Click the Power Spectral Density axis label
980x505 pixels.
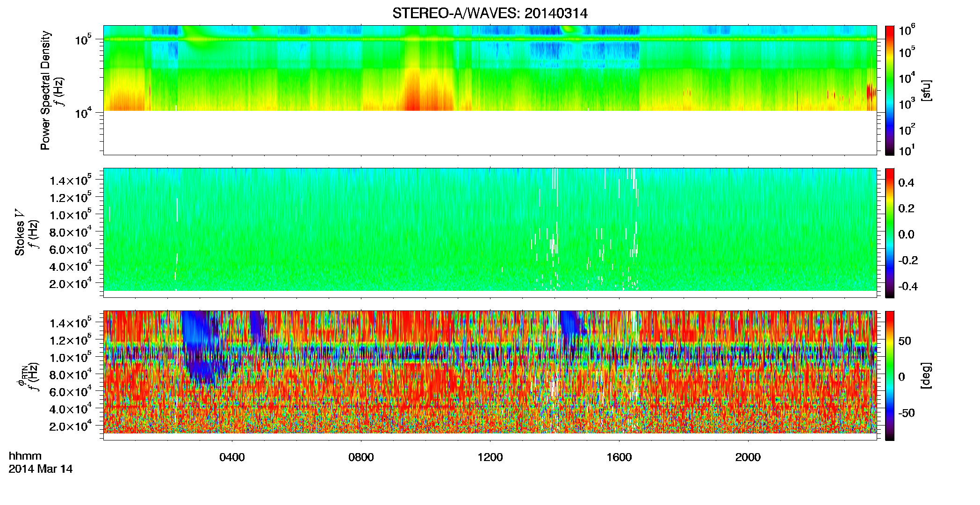(45, 90)
